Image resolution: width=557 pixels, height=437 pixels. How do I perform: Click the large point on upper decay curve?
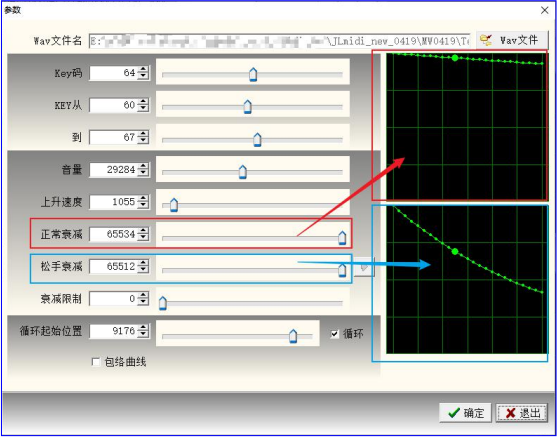click(455, 58)
